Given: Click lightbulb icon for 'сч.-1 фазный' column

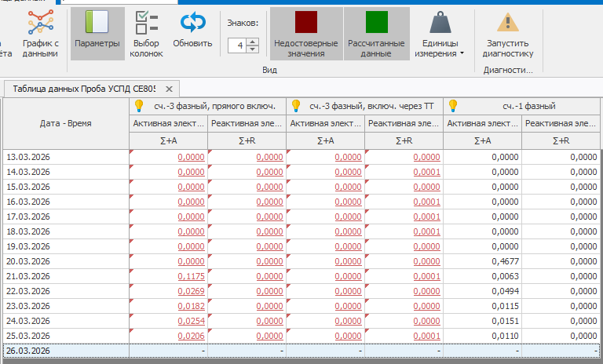Looking at the screenshot, I should (x=453, y=105).
